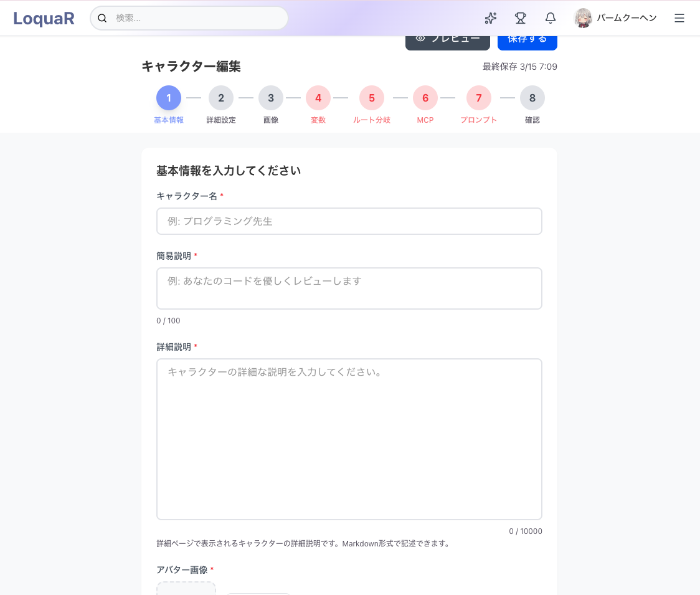The width and height of the screenshot is (700, 595).
Task: Click the search magnifier icon
Action: tap(103, 18)
